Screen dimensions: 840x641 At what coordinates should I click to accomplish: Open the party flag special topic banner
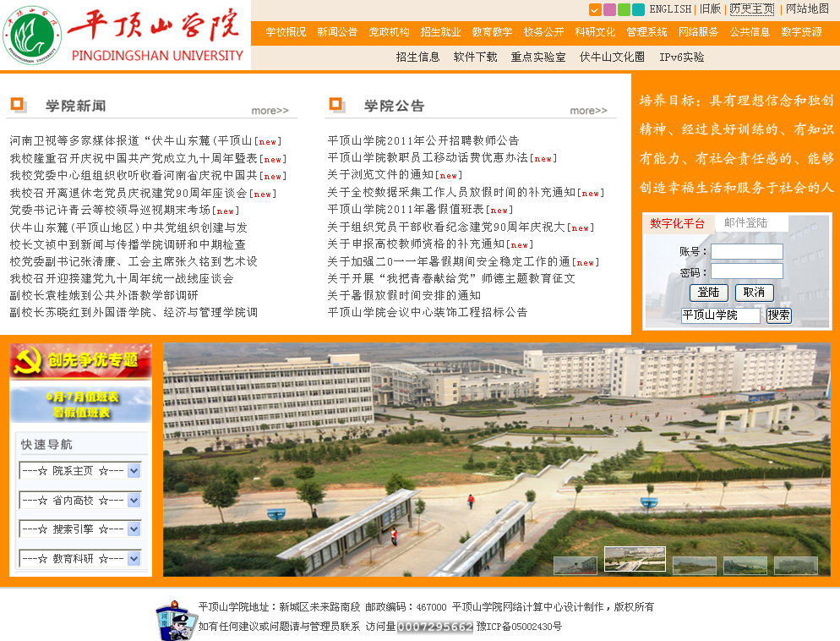coord(80,360)
